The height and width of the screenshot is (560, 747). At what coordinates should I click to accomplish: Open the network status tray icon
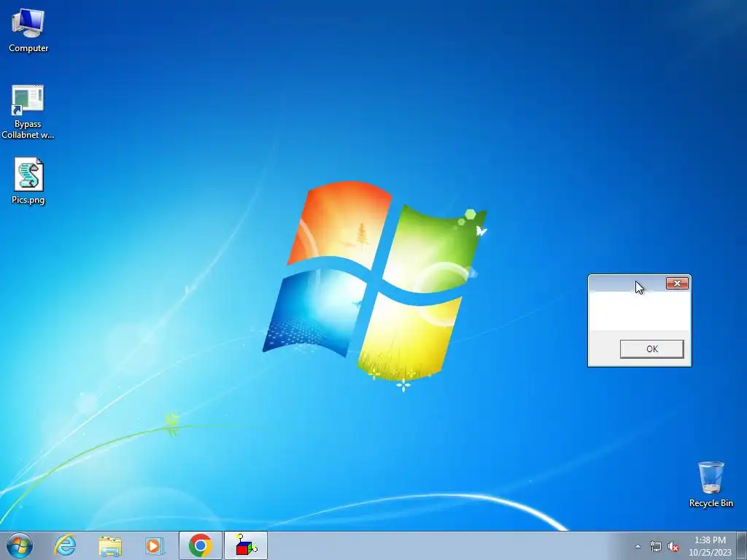(656, 547)
